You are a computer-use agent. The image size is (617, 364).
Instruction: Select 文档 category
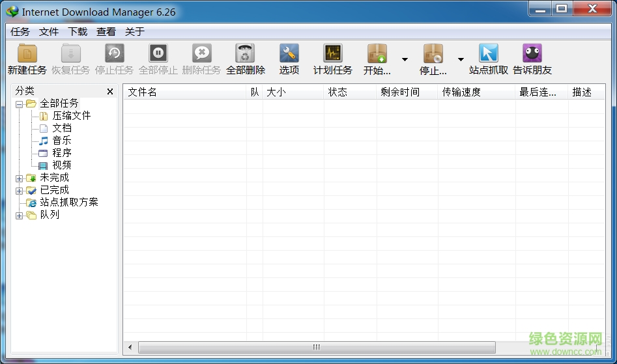[x=62, y=128]
